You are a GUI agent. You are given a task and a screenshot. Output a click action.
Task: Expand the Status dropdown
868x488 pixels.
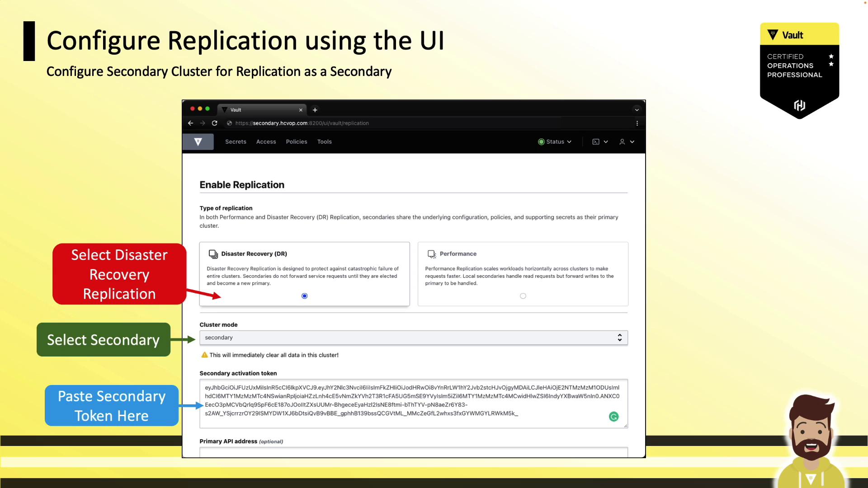(555, 142)
